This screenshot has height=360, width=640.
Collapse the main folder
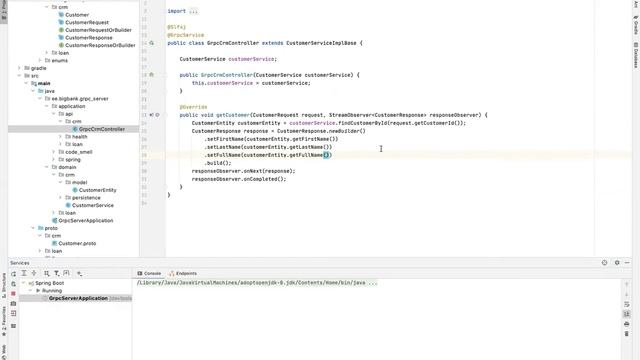[26, 83]
